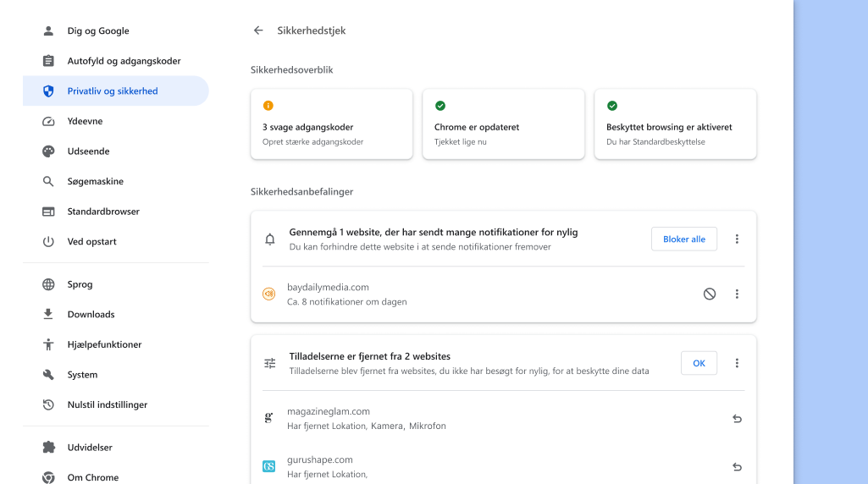Click green checkmark on Chrome er opdateret
The width and height of the screenshot is (868, 484).
point(440,106)
